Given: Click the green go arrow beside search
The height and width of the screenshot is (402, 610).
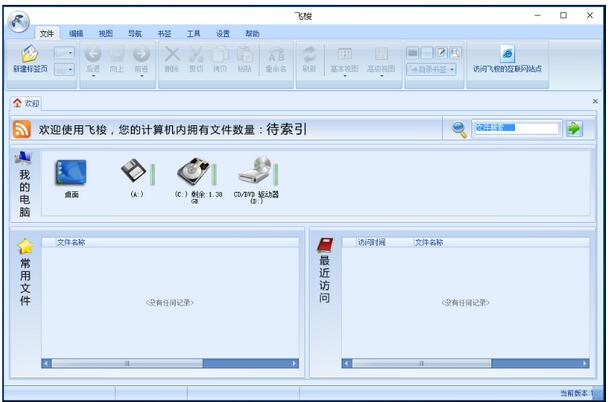Looking at the screenshot, I should (574, 128).
